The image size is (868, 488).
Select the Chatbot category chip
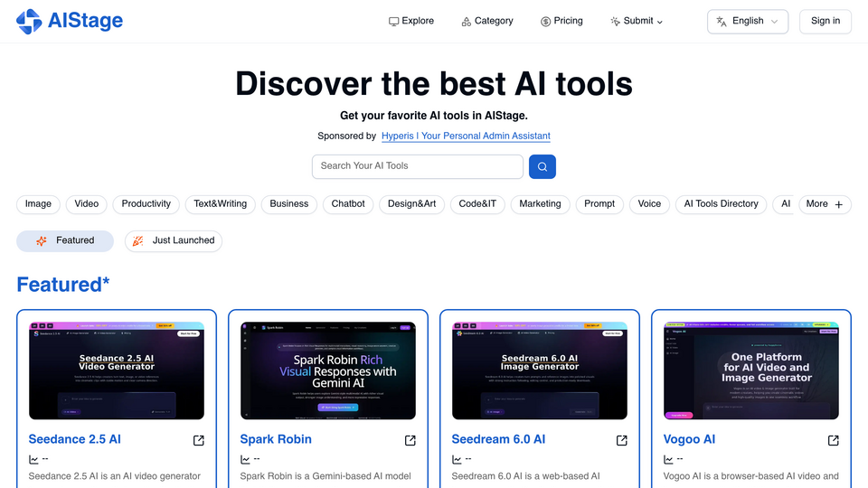[348, 204]
